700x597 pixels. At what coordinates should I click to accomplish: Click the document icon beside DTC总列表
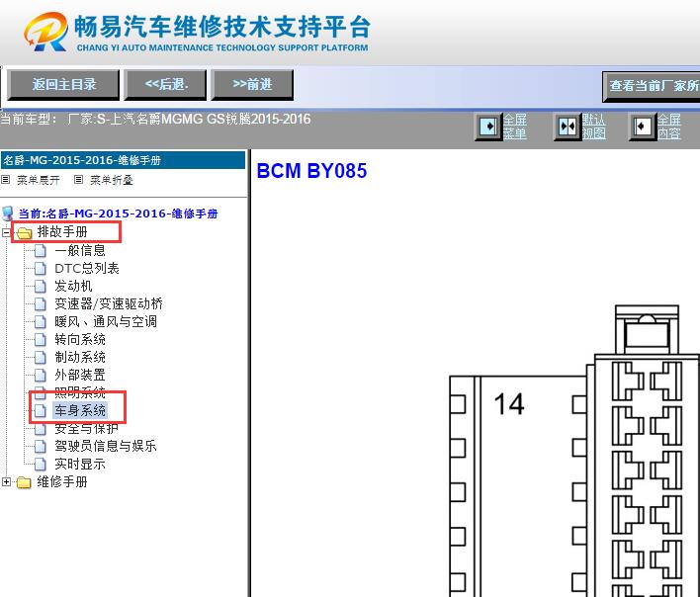point(41,268)
